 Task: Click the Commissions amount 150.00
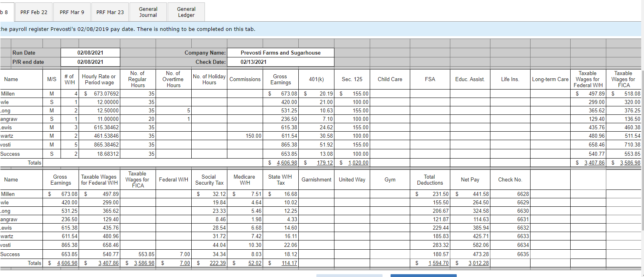245,136
